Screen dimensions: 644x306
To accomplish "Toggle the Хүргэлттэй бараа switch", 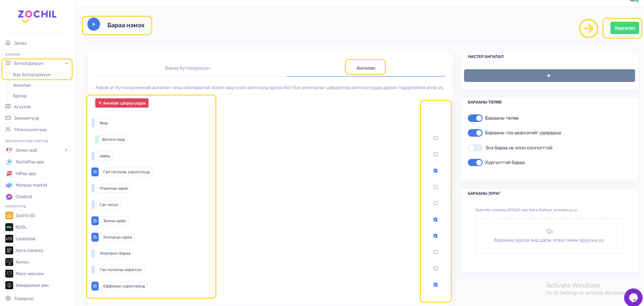I will pyautogui.click(x=475, y=162).
